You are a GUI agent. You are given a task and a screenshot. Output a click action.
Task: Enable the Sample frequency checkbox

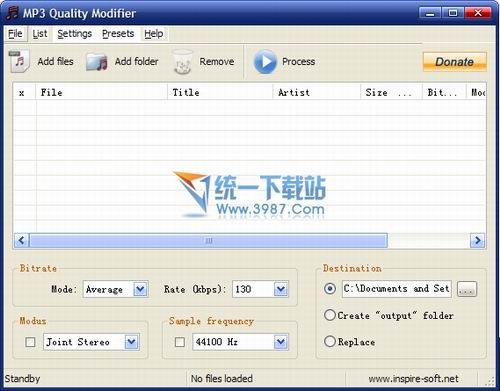[180, 342]
